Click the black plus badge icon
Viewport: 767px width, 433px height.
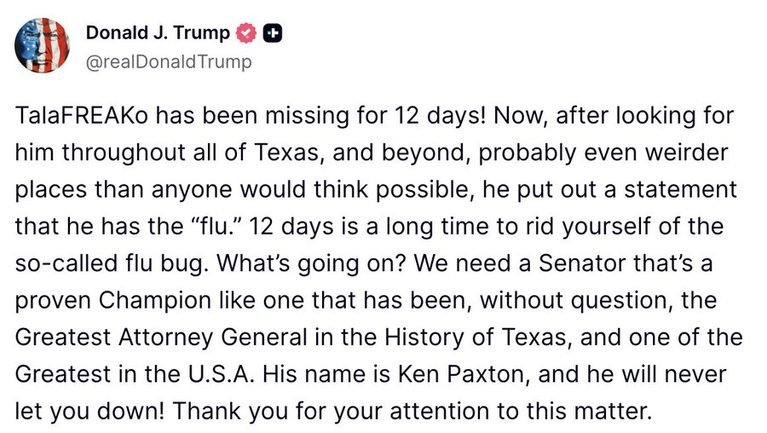(x=272, y=33)
